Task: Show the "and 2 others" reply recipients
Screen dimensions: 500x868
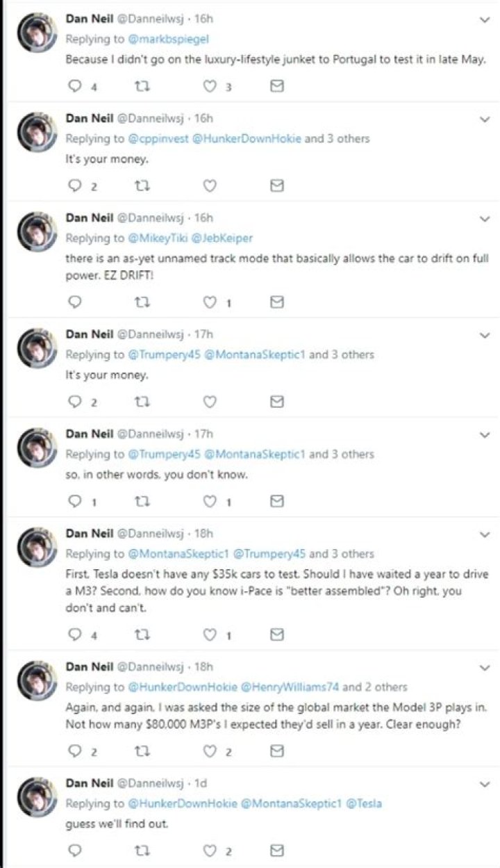Action: pyautogui.click(x=375, y=687)
